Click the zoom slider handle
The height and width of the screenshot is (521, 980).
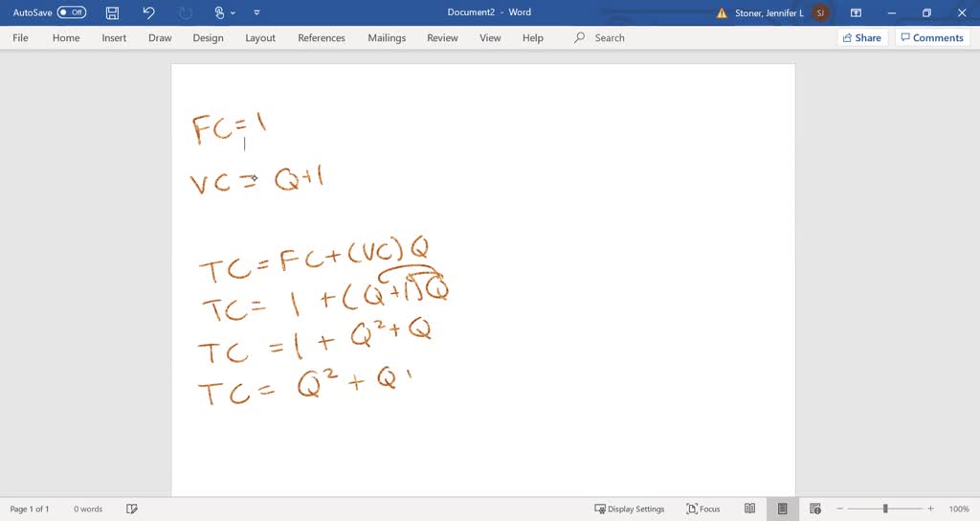(x=885, y=510)
